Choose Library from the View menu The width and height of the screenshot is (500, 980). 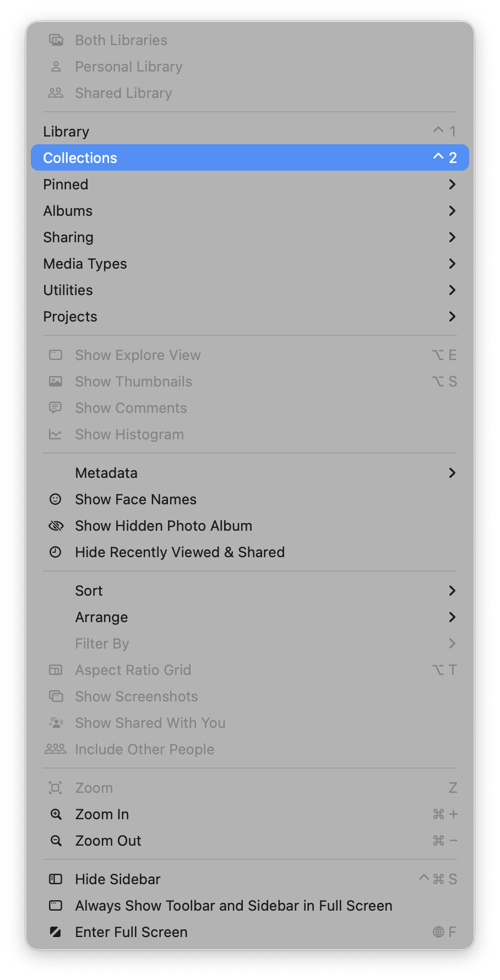[66, 132]
